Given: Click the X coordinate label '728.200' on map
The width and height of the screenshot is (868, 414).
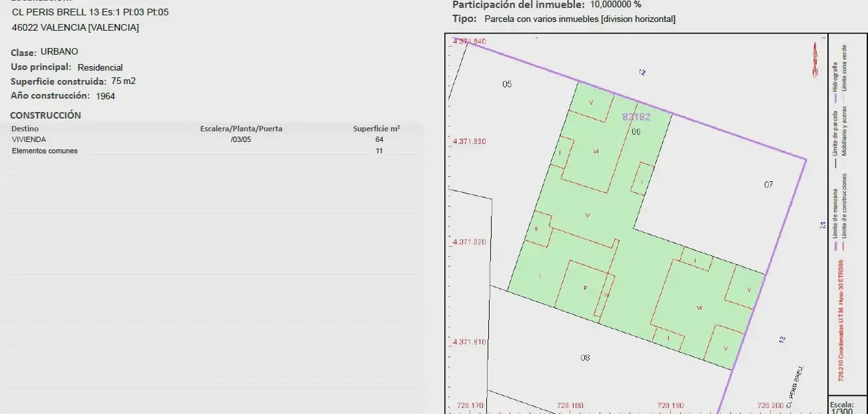Looking at the screenshot, I should tap(770, 405).
